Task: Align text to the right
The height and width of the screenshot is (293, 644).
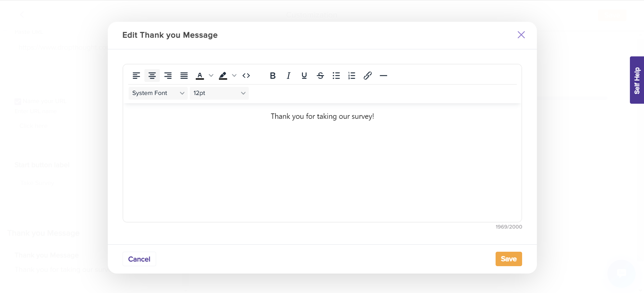Action: [168, 76]
